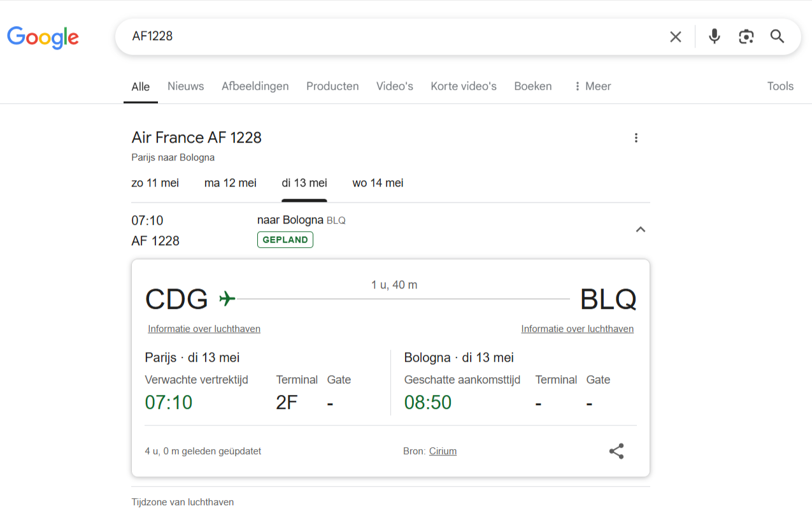Screen dimensions: 812x516
Task: Switch to the Video's tab
Action: coord(395,86)
